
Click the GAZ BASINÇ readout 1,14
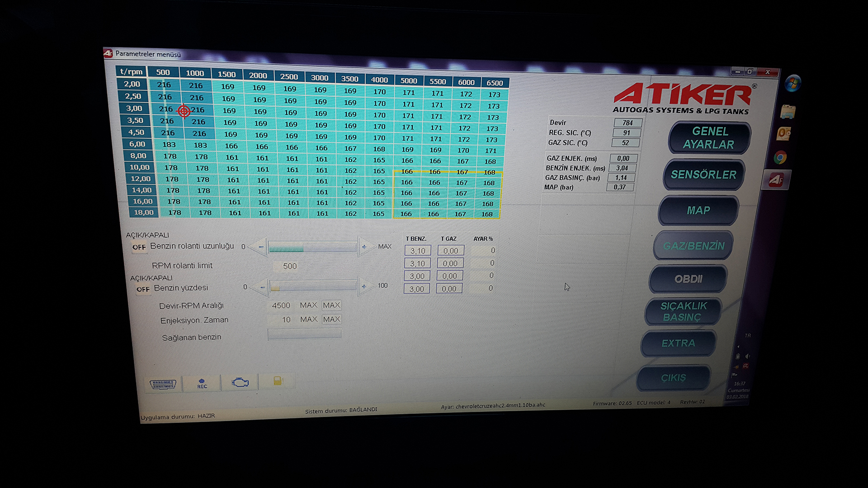621,178
